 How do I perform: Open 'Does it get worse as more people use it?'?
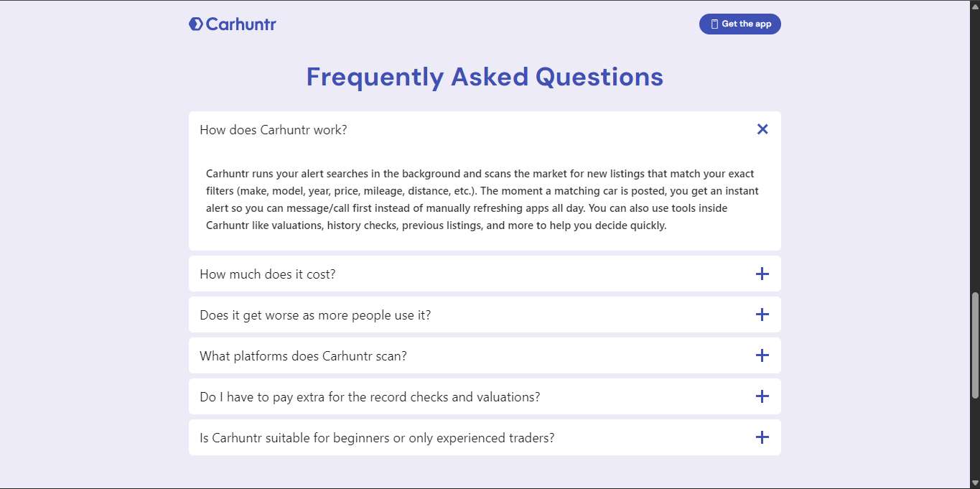click(315, 315)
